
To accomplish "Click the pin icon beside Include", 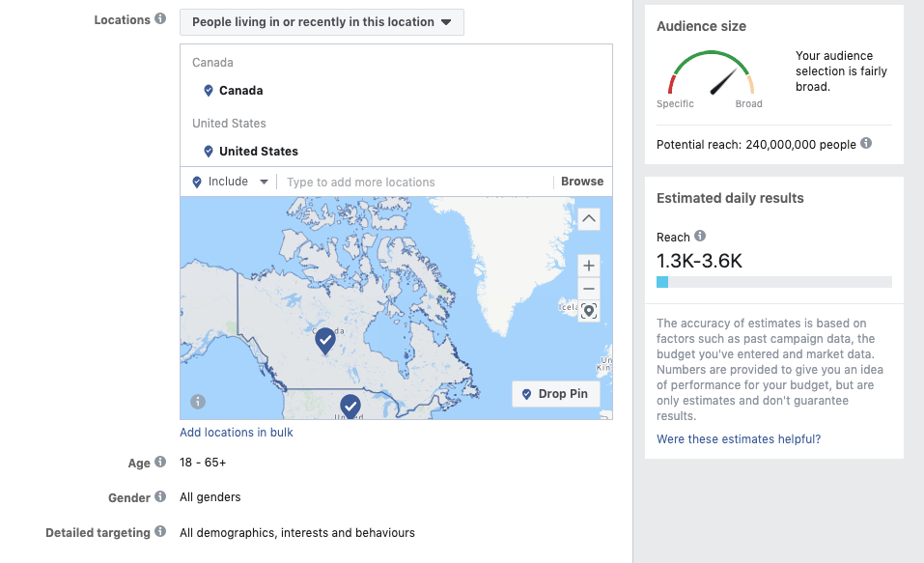I will point(197,183).
